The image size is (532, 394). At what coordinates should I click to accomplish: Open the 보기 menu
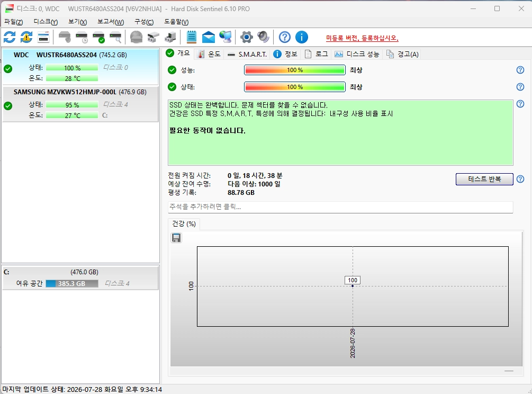pos(77,22)
